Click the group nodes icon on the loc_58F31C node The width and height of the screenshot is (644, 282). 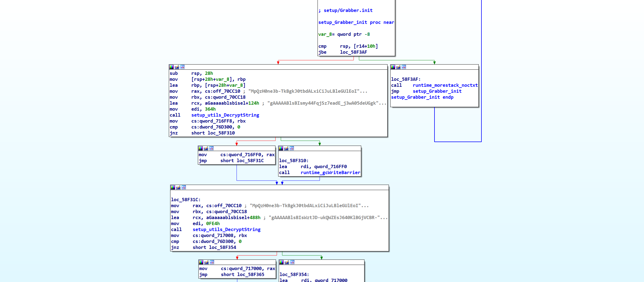pyautogui.click(x=184, y=187)
